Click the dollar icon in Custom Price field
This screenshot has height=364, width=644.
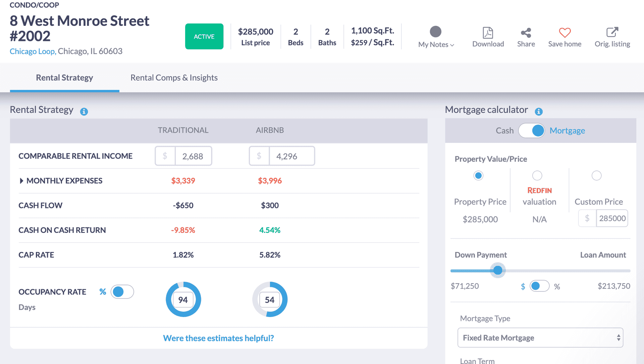click(x=587, y=218)
